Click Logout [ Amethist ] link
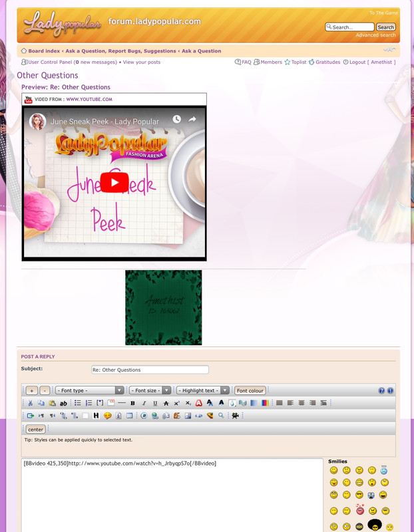Screen dimensions: 414x532 (369, 62)
